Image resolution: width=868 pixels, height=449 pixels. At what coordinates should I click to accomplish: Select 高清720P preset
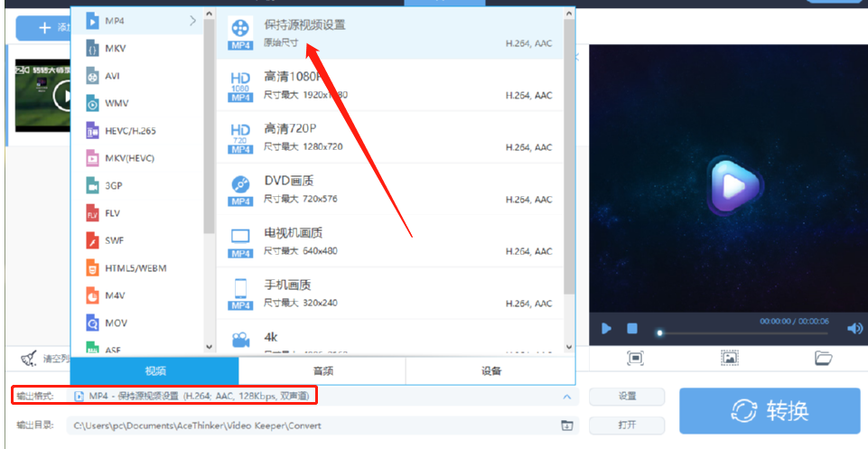389,137
